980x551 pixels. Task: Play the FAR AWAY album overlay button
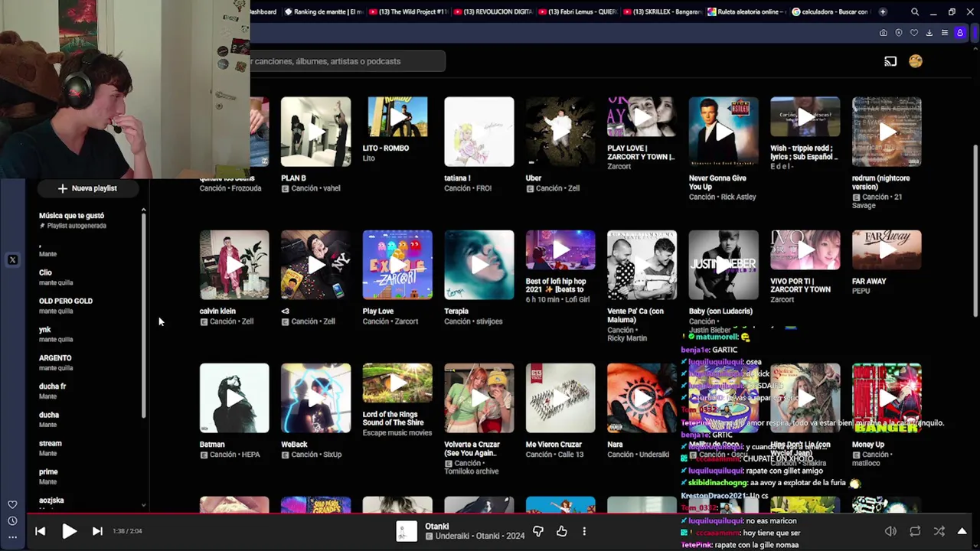[x=887, y=250]
